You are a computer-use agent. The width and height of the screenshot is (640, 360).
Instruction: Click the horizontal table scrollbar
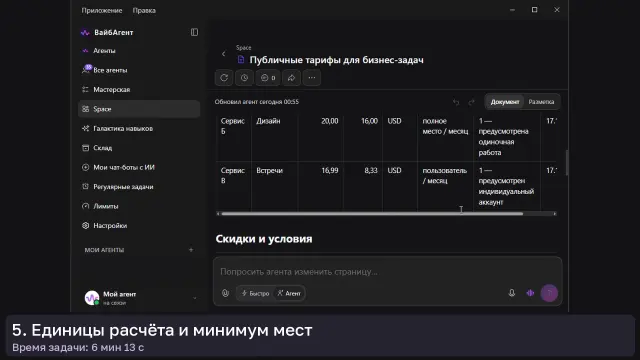click(372, 213)
